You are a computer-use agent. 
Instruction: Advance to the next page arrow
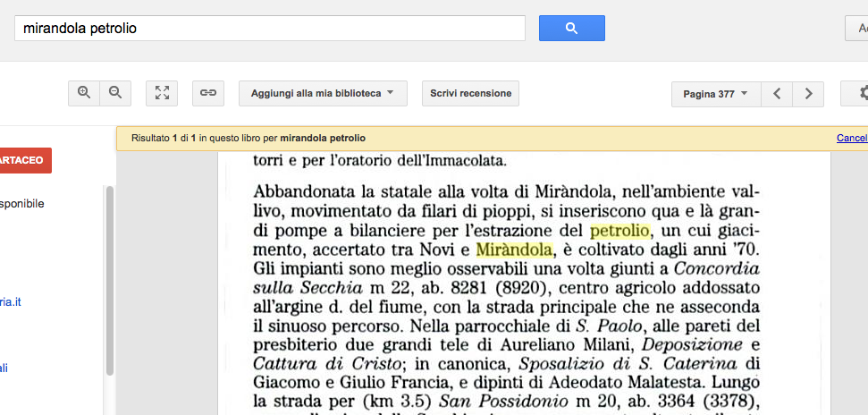click(808, 93)
